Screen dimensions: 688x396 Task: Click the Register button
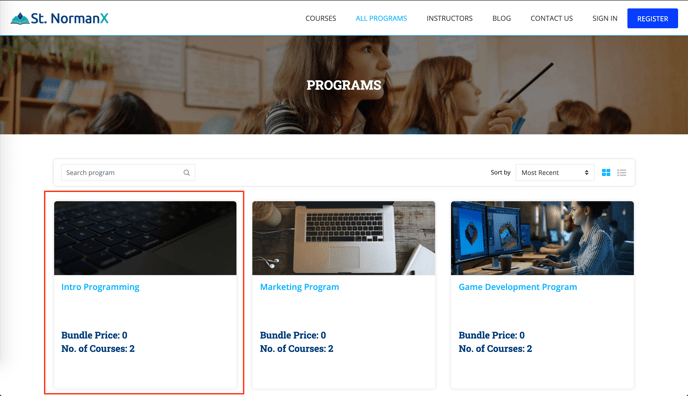[652, 18]
